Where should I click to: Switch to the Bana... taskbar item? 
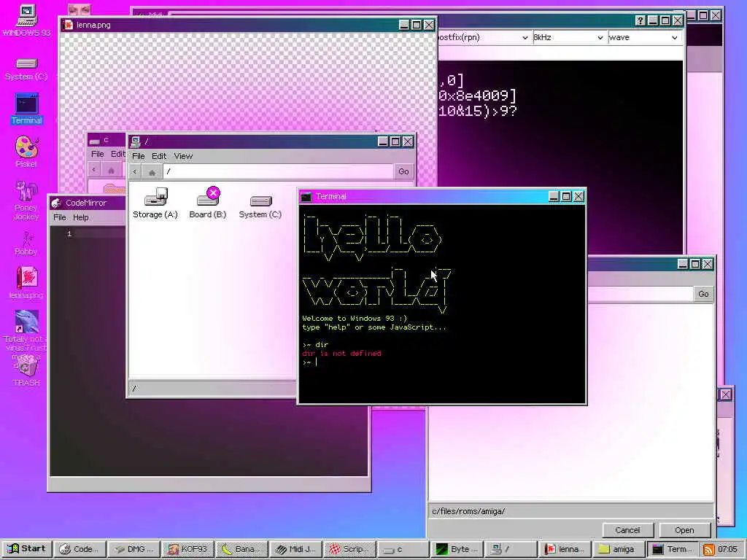pos(241,549)
